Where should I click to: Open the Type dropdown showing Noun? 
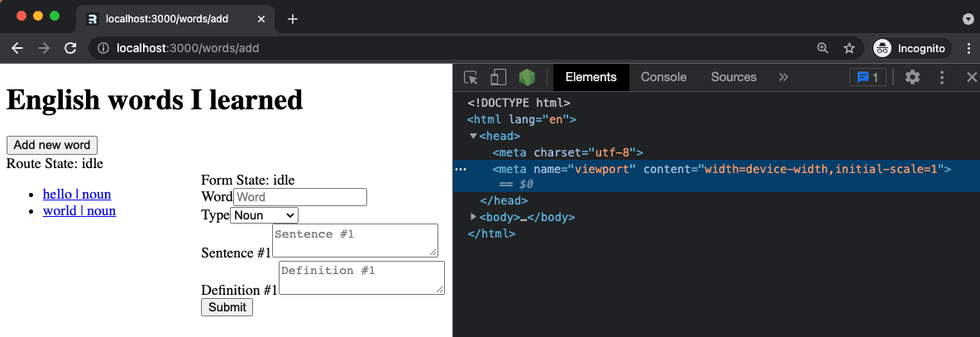tap(264, 215)
